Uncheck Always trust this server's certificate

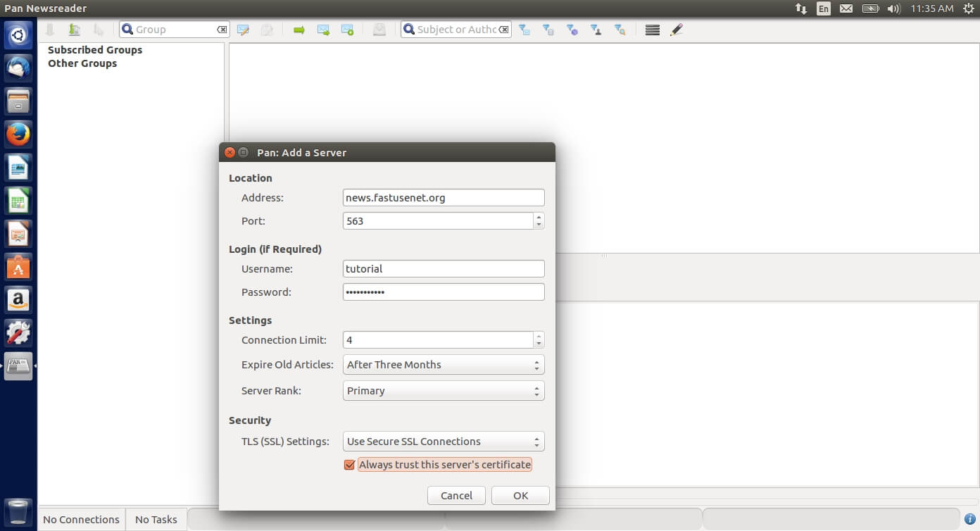tap(350, 465)
